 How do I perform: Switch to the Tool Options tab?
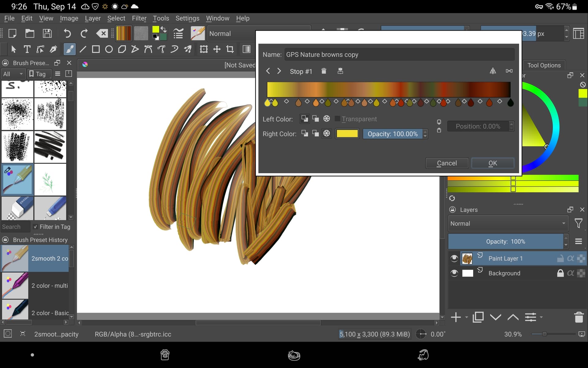[544, 65]
